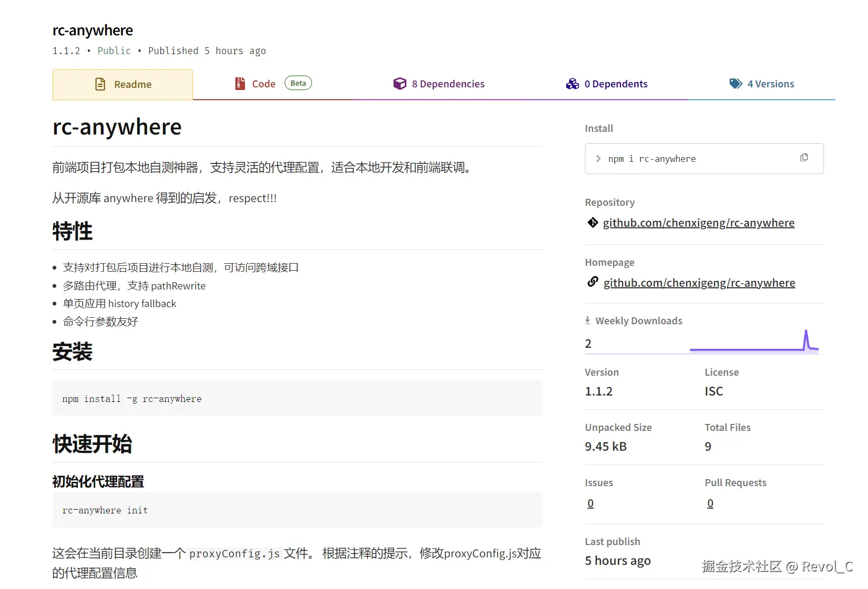Screen dimensions: 868x589
Task: Open the Pull Requests count link
Action: pyautogui.click(x=710, y=503)
